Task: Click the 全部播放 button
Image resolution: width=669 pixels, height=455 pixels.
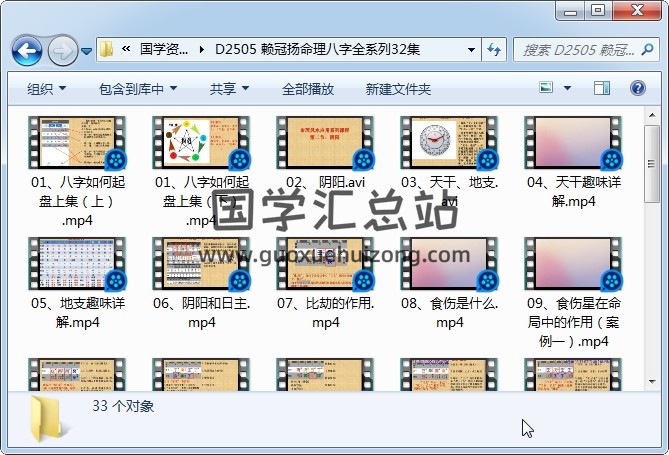Action: (x=308, y=89)
